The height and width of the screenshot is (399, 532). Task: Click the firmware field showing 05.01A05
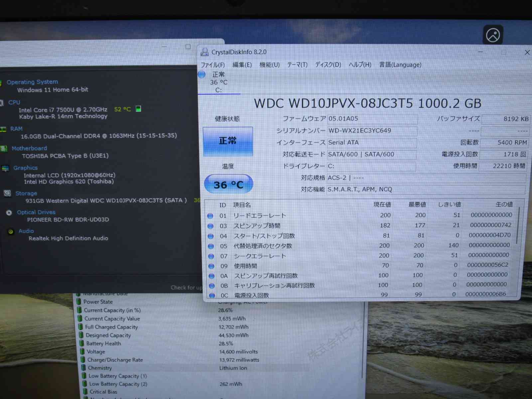(x=372, y=119)
